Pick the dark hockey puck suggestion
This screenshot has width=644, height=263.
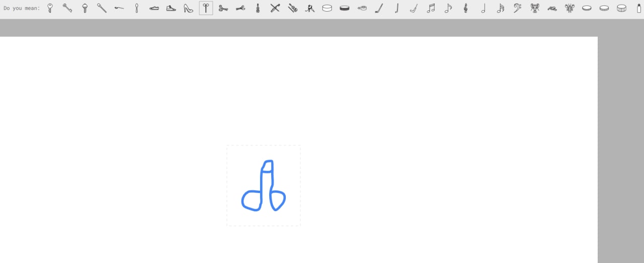click(x=345, y=8)
